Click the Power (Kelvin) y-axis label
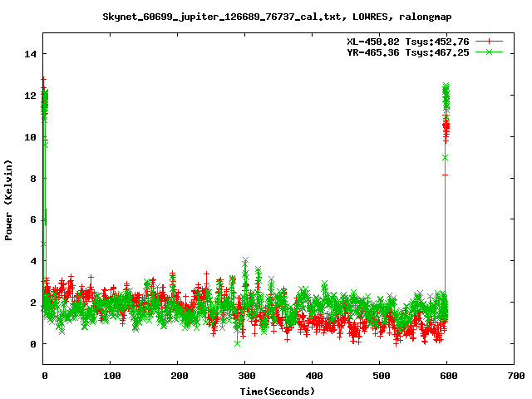Image resolution: width=532 pixels, height=399 pixels. (x=8, y=200)
